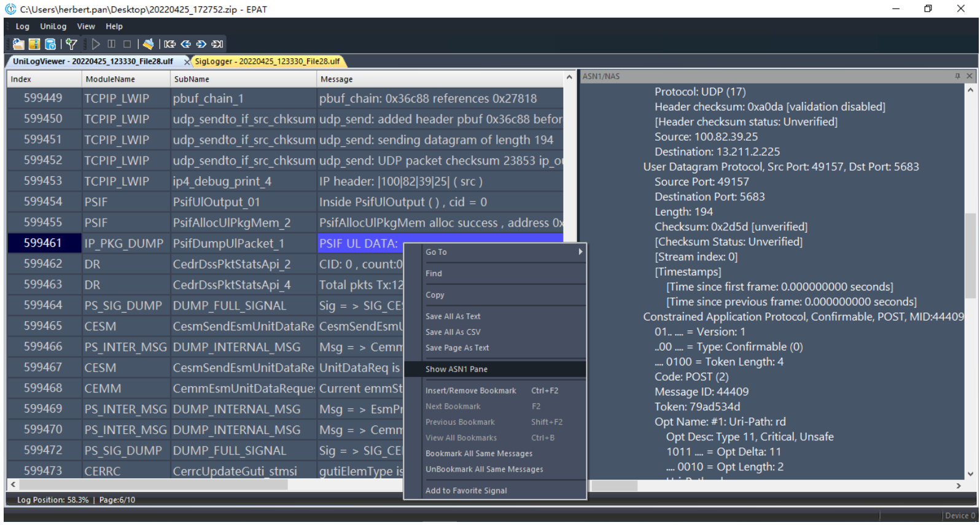
Task: Click the database query icon in toolbar
Action: click(x=50, y=44)
